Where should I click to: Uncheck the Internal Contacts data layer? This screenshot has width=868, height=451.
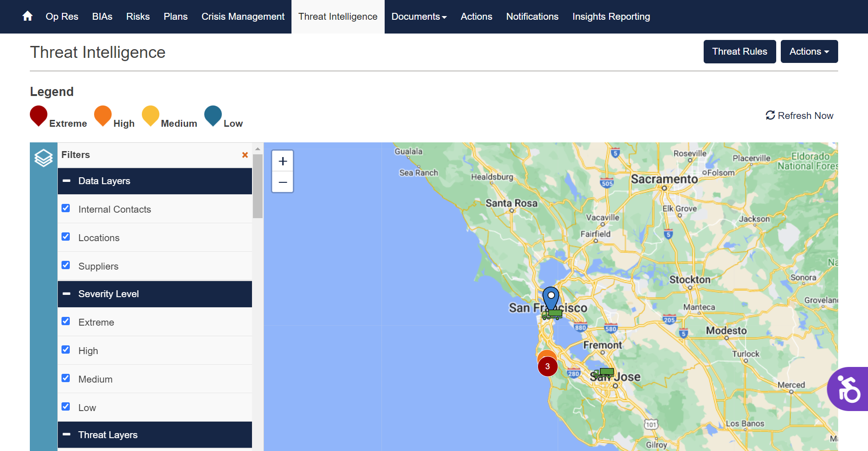point(66,208)
